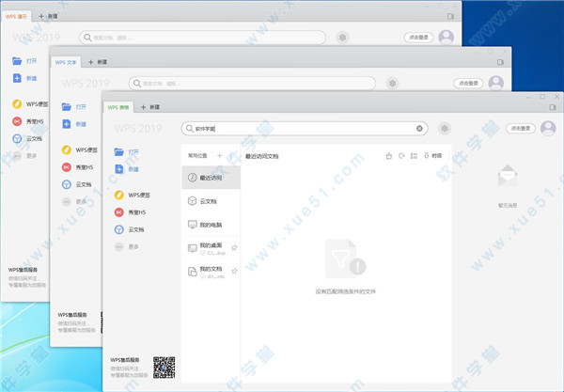Open 云文档 in the WPS 演示 sidebar
This screenshot has height=392, width=564.
[27, 138]
